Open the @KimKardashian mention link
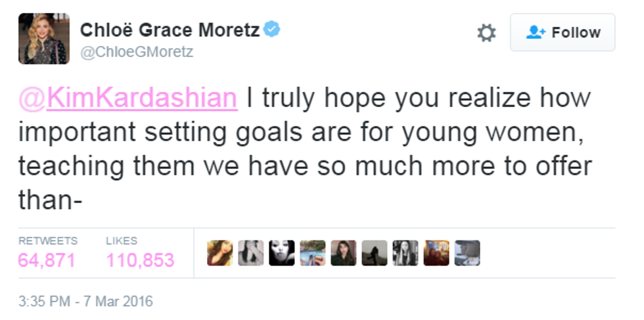The height and width of the screenshot is (320, 644). point(127,99)
